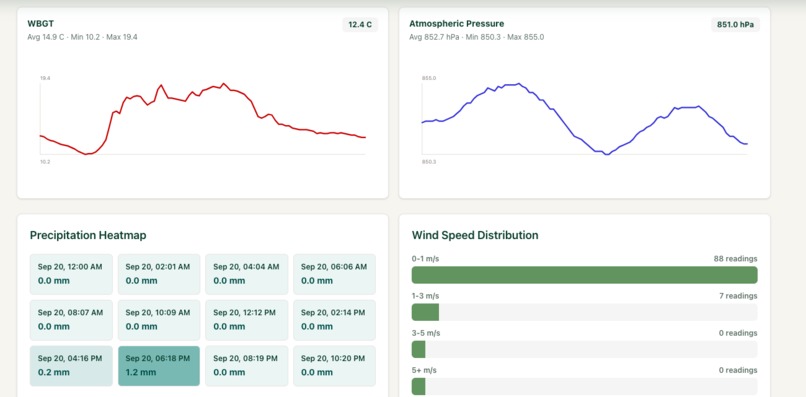The height and width of the screenshot is (397, 806).
Task: Click the 1-3 m/s wind speed bar
Action: (584, 312)
